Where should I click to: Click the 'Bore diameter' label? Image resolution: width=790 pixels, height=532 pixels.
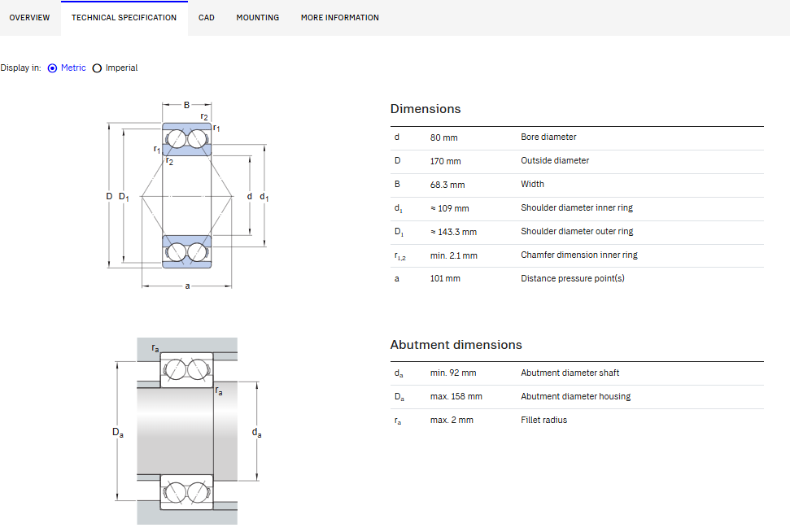548,137
